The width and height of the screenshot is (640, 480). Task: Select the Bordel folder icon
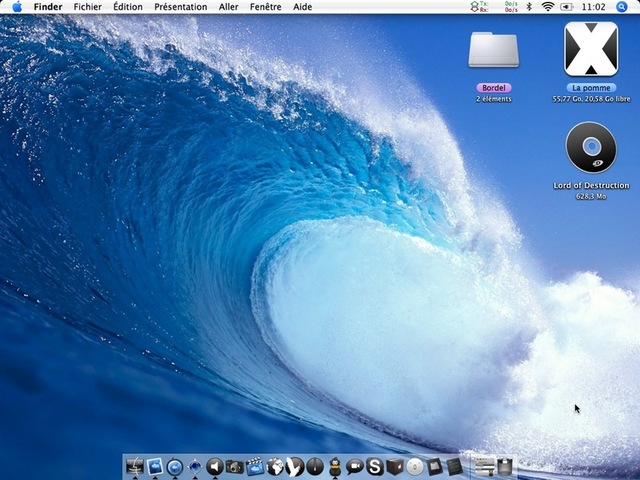tap(494, 50)
